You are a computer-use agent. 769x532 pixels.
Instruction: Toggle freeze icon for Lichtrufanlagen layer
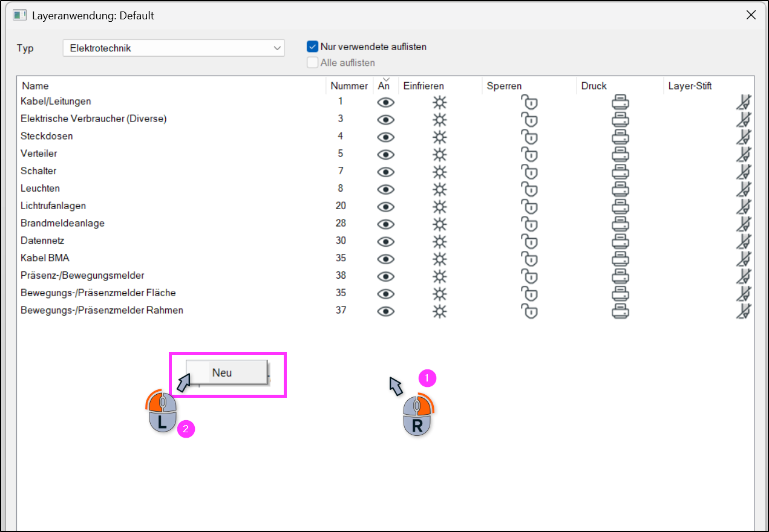439,207
